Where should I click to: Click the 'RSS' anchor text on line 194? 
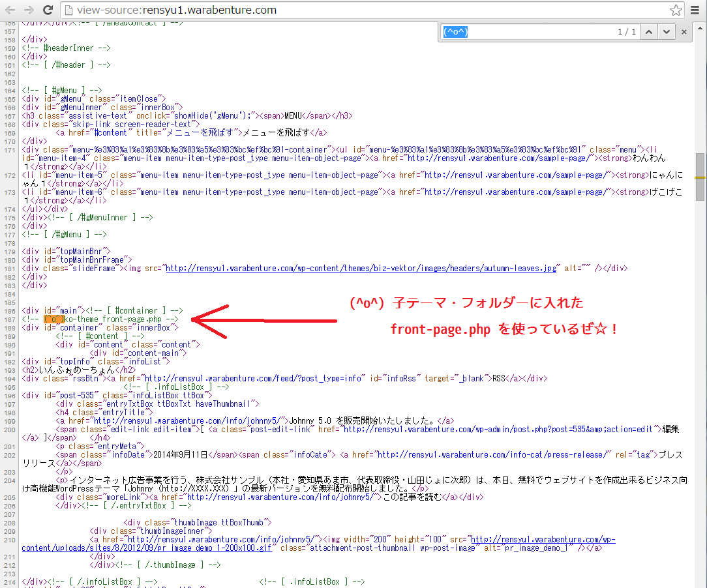click(499, 379)
